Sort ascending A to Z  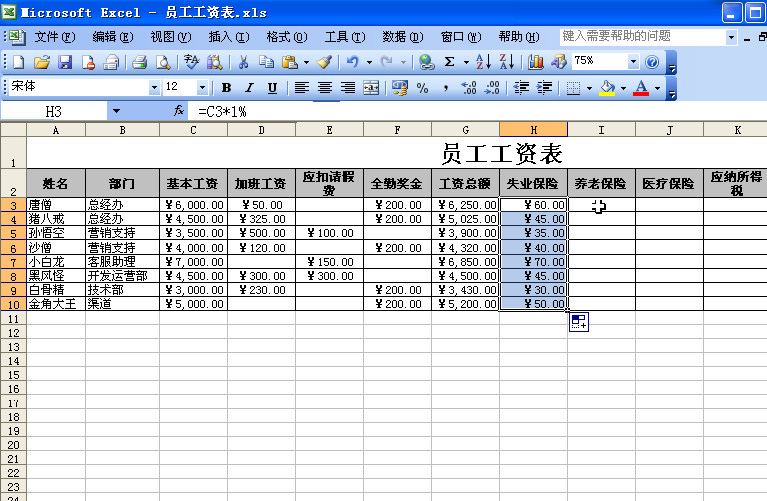[x=484, y=62]
